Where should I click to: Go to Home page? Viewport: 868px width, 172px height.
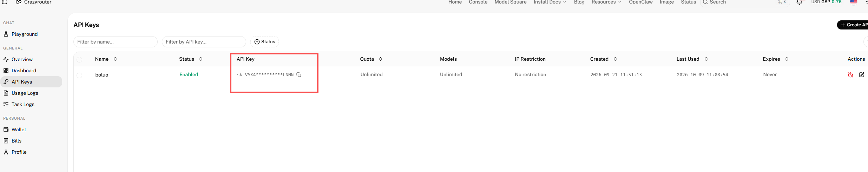tap(455, 2)
